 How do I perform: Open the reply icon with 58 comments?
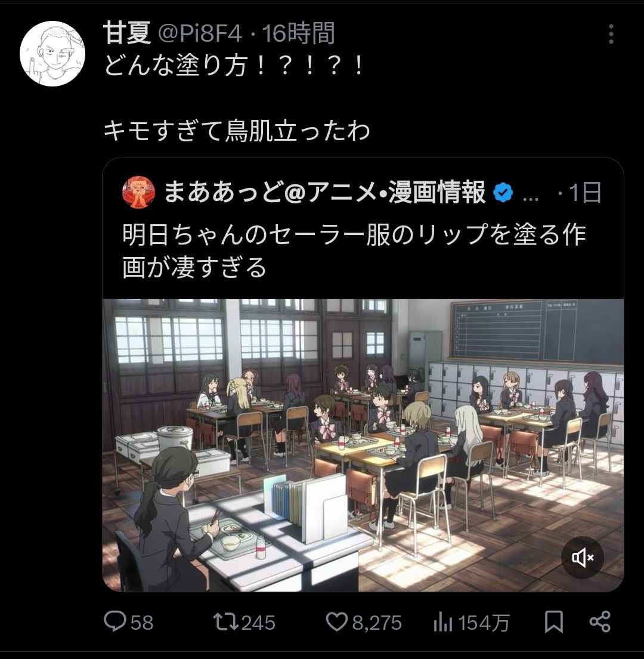point(115,621)
